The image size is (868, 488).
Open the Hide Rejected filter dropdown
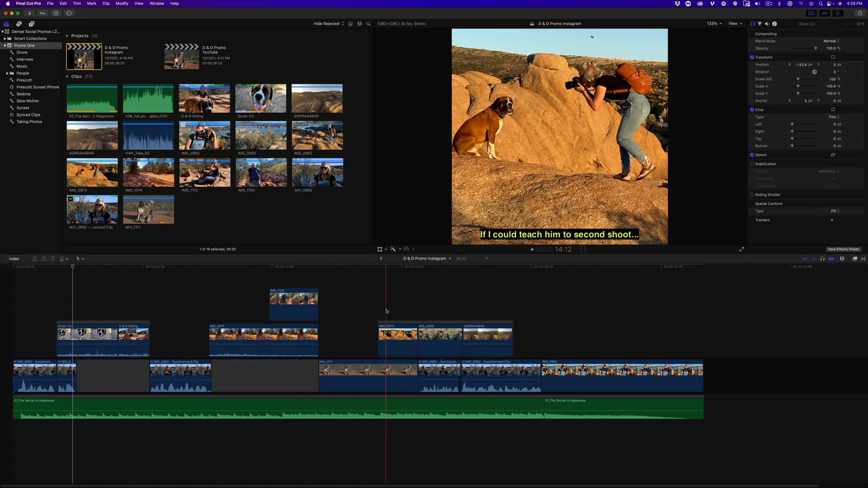click(329, 23)
